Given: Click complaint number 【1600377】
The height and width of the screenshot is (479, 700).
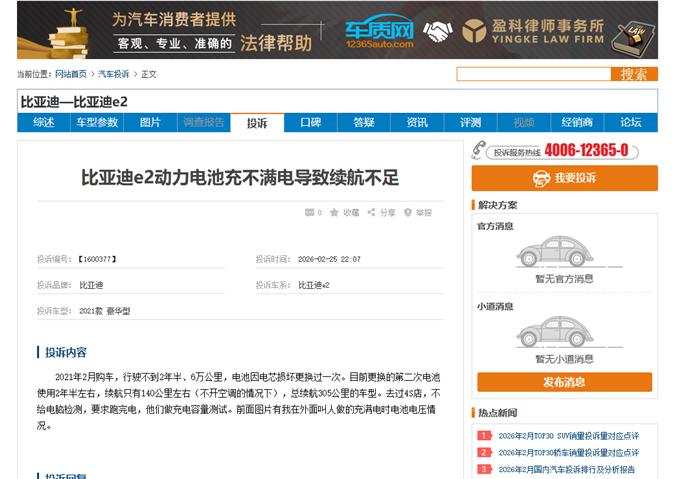Looking at the screenshot, I should point(97,259).
